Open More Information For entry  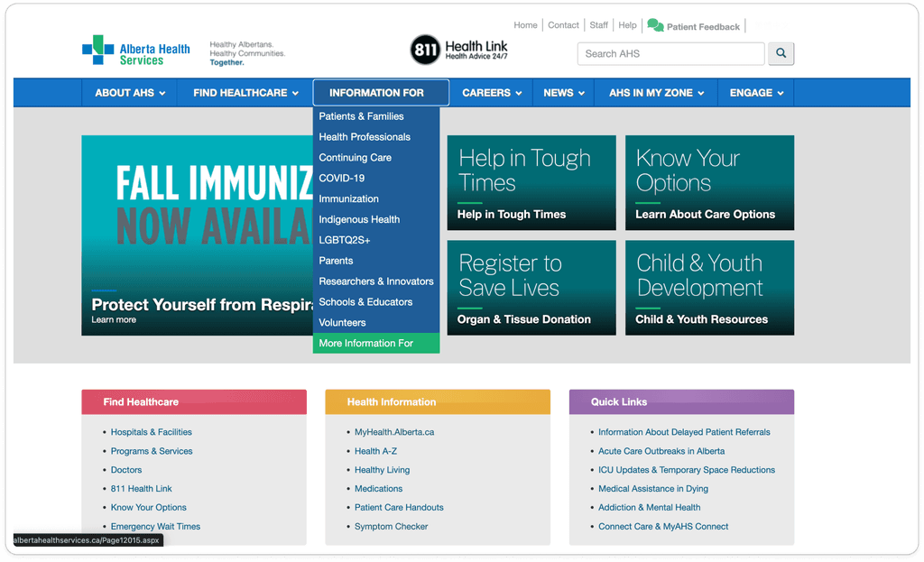pos(376,344)
